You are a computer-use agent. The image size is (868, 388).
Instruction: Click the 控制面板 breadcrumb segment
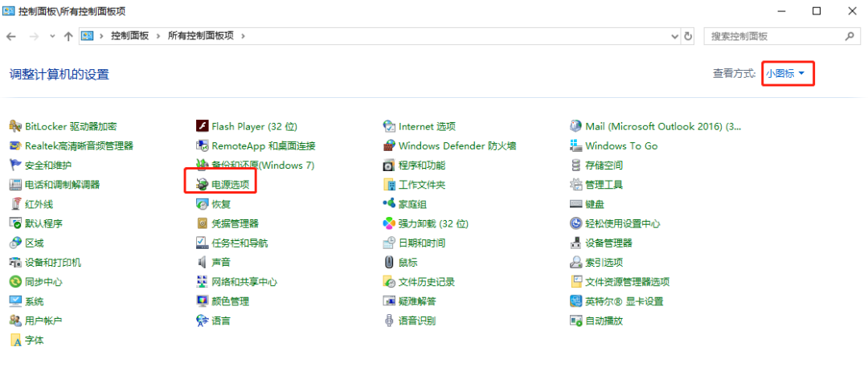pyautogui.click(x=130, y=36)
